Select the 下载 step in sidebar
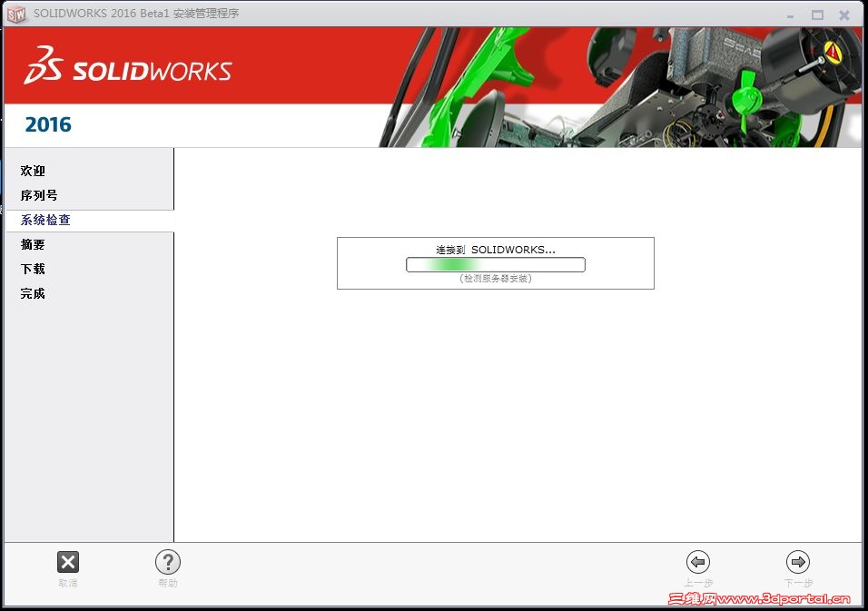The image size is (868, 611). [33, 269]
